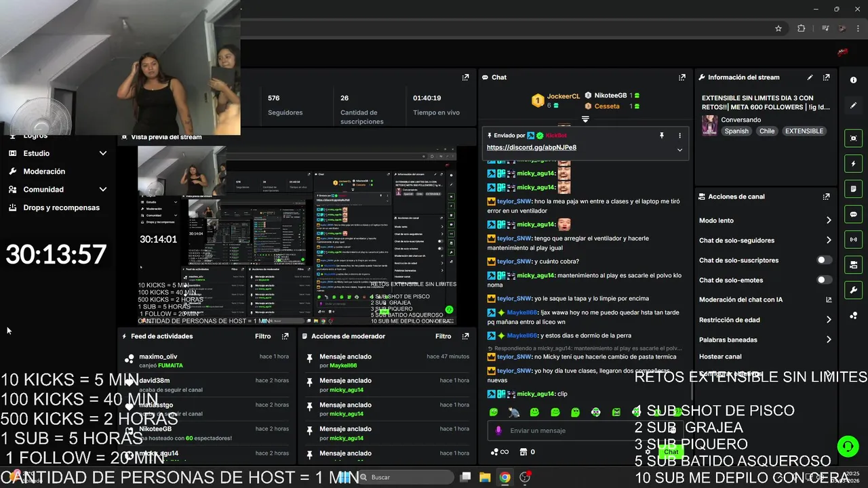Open Filtro in Feed de actividades

click(x=262, y=336)
